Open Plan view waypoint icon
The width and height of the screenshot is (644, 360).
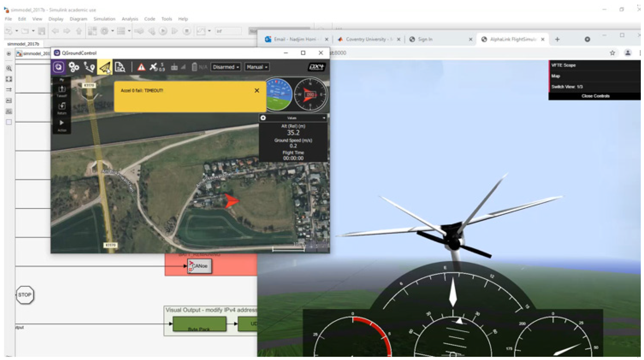[x=89, y=67]
